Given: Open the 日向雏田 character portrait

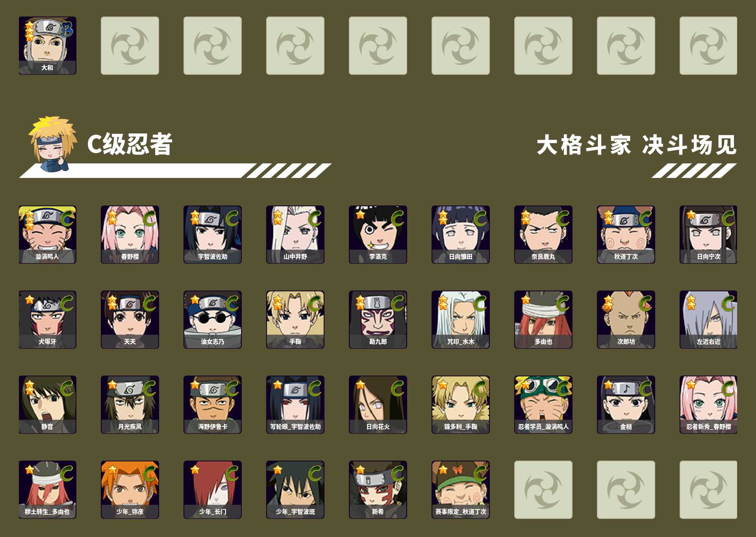Looking at the screenshot, I should pyautogui.click(x=461, y=235).
